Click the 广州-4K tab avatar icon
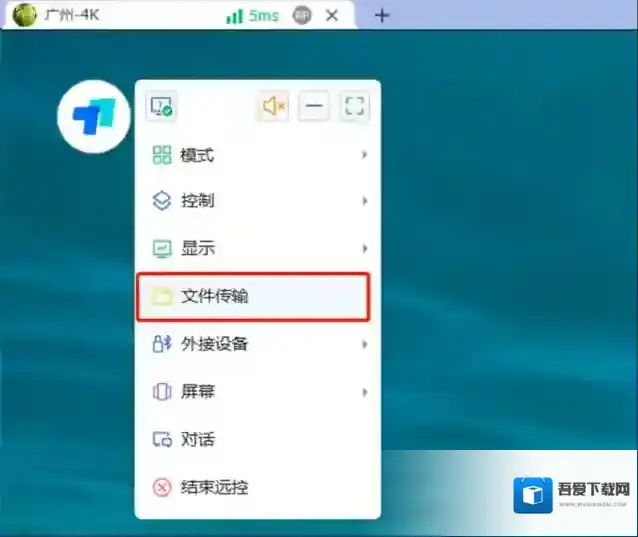Image resolution: width=638 pixels, height=537 pixels. point(24,15)
